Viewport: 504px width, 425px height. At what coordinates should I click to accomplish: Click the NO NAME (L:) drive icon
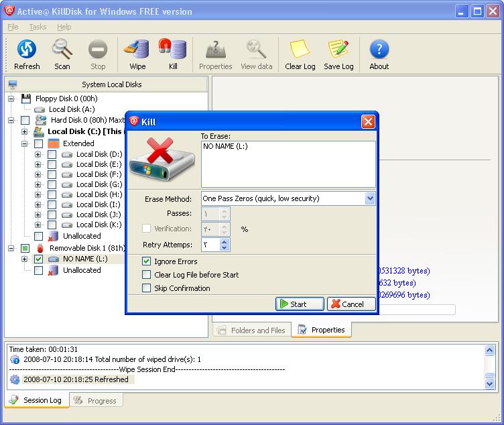point(54,259)
